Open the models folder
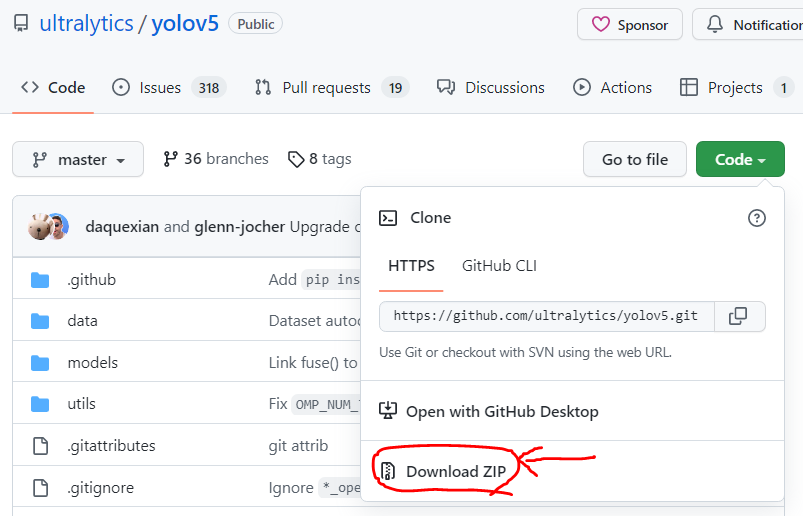 click(93, 362)
